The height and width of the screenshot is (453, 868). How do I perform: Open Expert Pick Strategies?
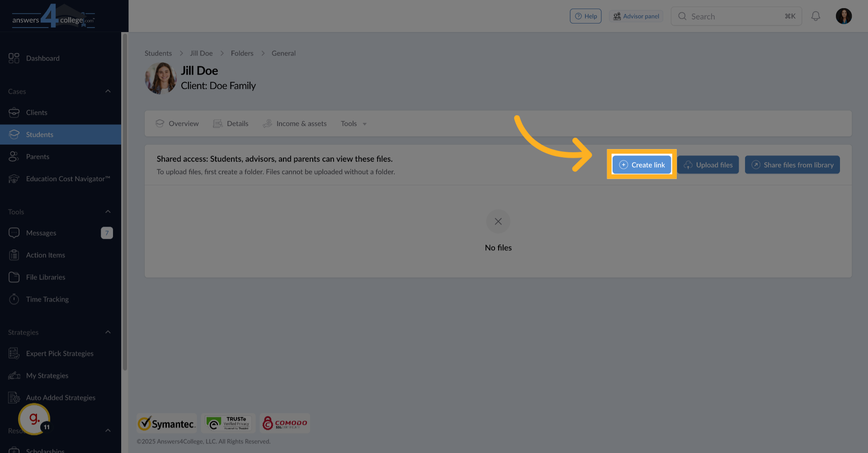[x=60, y=353]
